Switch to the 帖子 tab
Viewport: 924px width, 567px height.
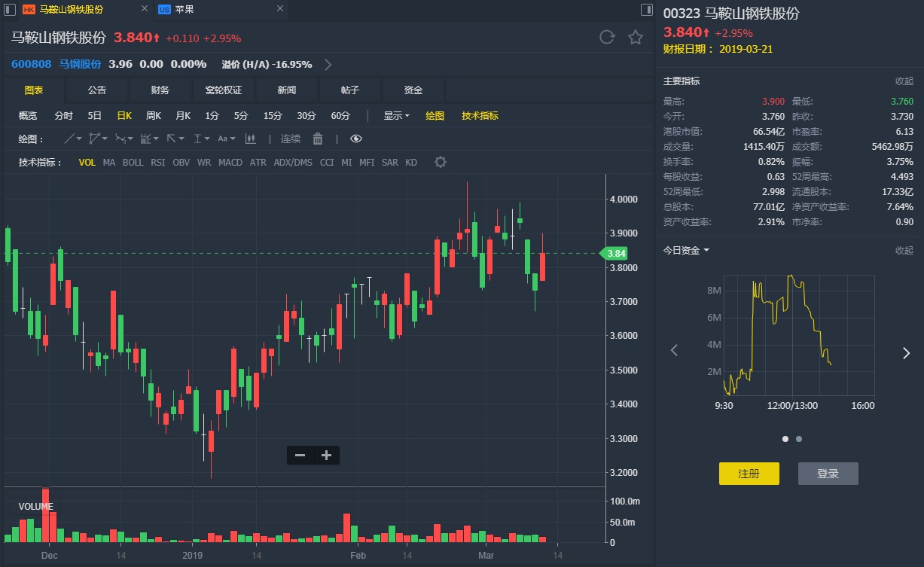(x=350, y=90)
